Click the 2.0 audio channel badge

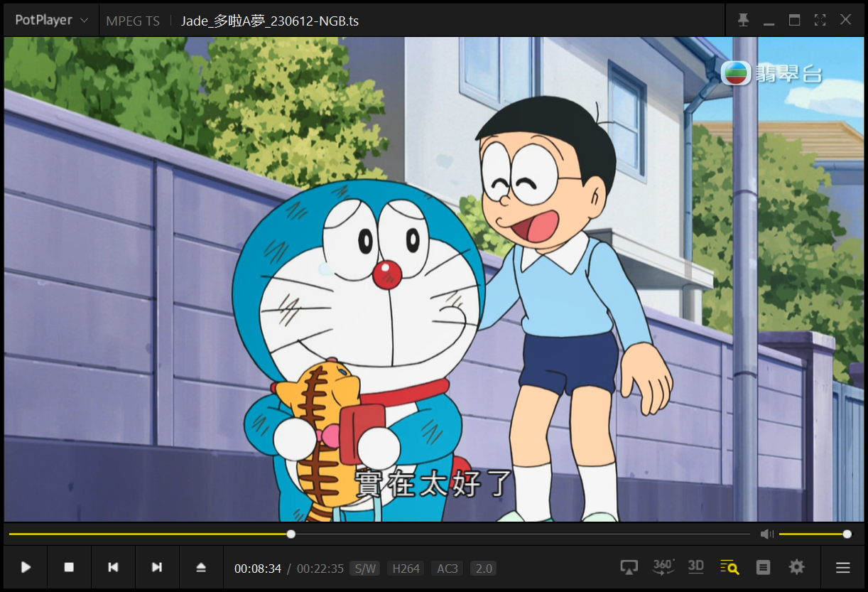coord(484,569)
